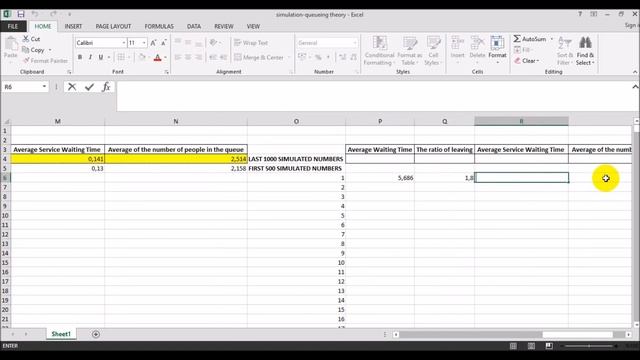Add new sheet with plus icon

[96, 334]
